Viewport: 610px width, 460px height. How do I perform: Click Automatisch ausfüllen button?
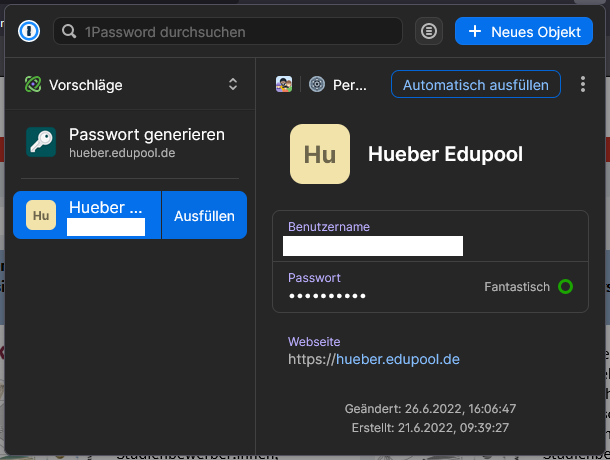pos(476,84)
